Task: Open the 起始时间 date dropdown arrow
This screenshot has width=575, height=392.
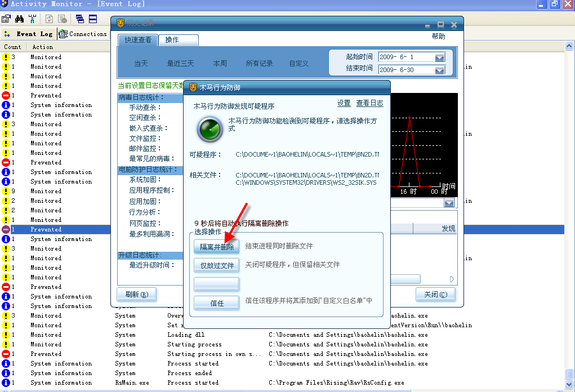Action: pyautogui.click(x=440, y=57)
